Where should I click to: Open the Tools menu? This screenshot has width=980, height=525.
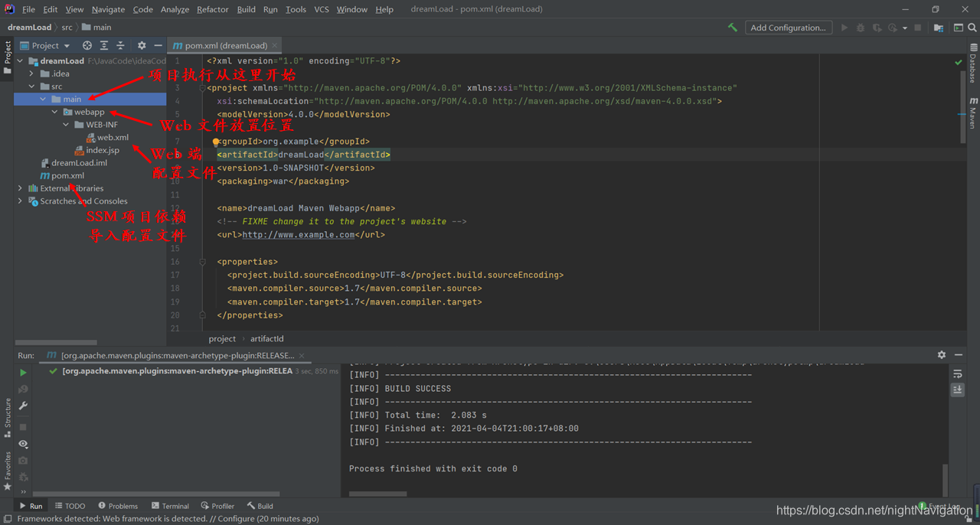pos(296,9)
